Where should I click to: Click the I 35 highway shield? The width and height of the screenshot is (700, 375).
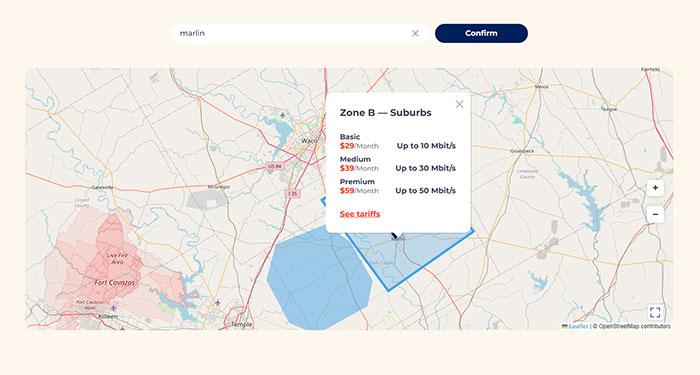coord(292,193)
